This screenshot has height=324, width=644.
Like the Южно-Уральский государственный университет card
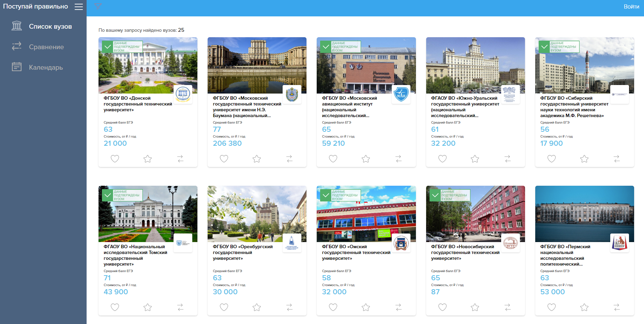pos(443,159)
